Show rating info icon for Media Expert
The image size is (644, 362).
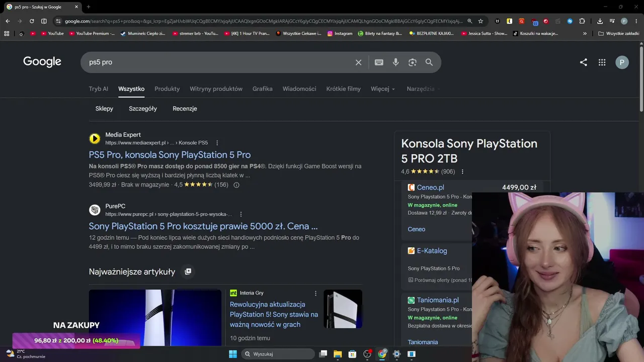click(x=236, y=185)
